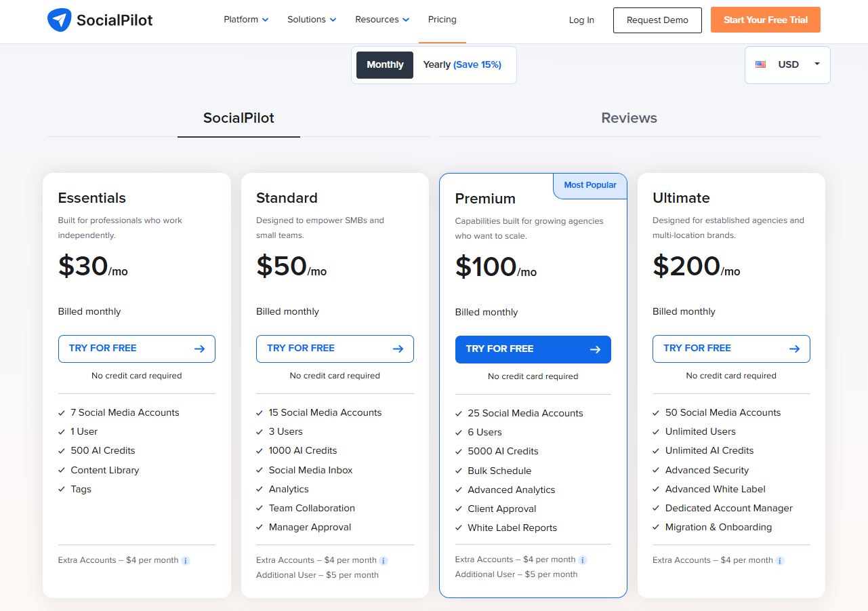The height and width of the screenshot is (611, 868).
Task: Open the Pricing page from the navbar
Action: pos(442,20)
